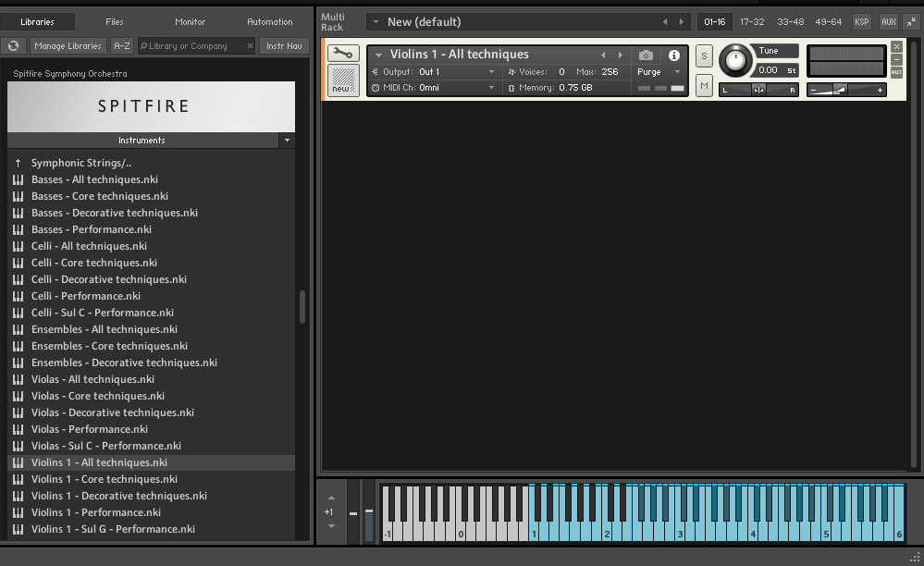The image size is (924, 566).
Task: Click the new instrument icon thumbnail
Action: (x=343, y=80)
